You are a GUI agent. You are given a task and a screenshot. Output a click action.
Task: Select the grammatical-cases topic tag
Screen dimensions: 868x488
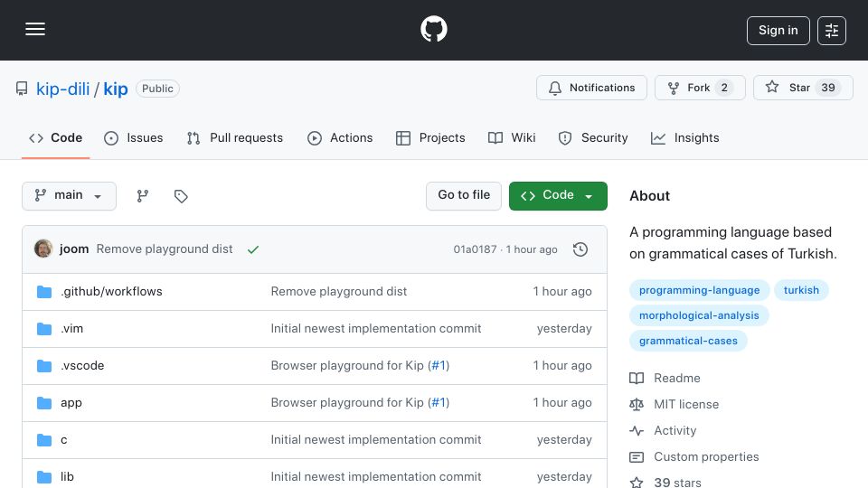[x=688, y=341]
